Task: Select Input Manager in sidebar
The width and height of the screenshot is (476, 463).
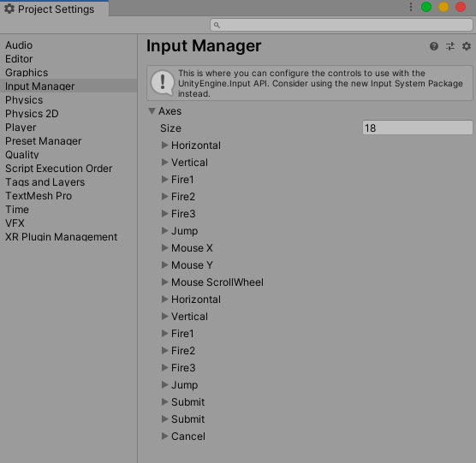Action: point(68,86)
